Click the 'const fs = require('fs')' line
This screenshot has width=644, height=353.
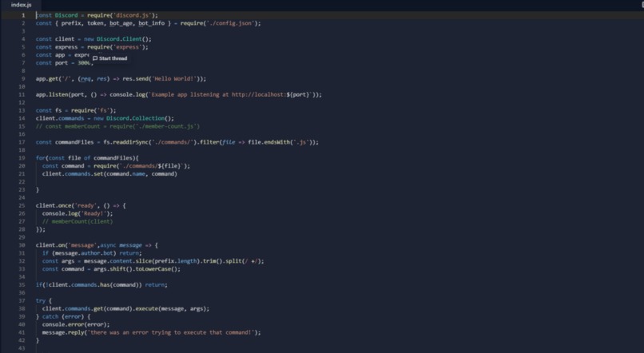[76, 110]
